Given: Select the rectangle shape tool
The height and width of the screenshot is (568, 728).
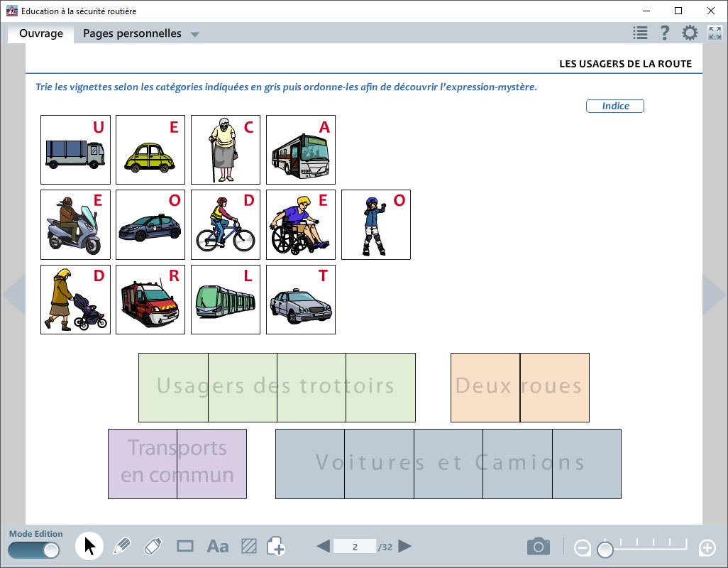Looking at the screenshot, I should (185, 546).
